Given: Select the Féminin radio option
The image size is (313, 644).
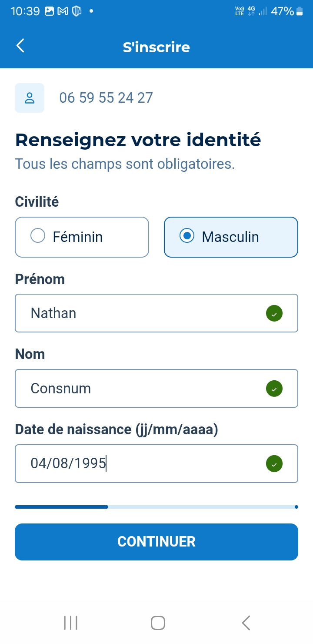Looking at the screenshot, I should point(82,237).
